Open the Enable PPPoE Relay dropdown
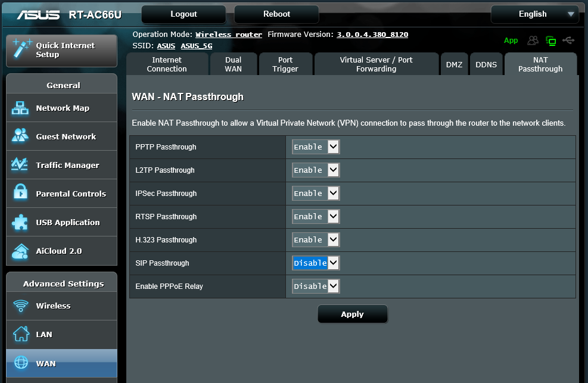 click(315, 287)
